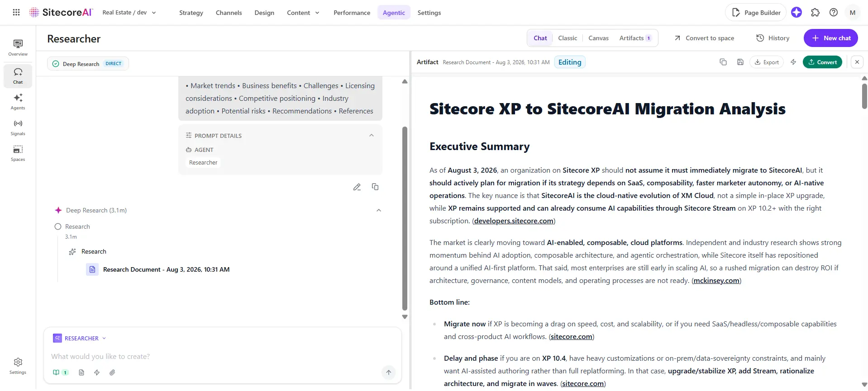Send the message with the up arrow
This screenshot has height=391, width=868.
tap(389, 372)
